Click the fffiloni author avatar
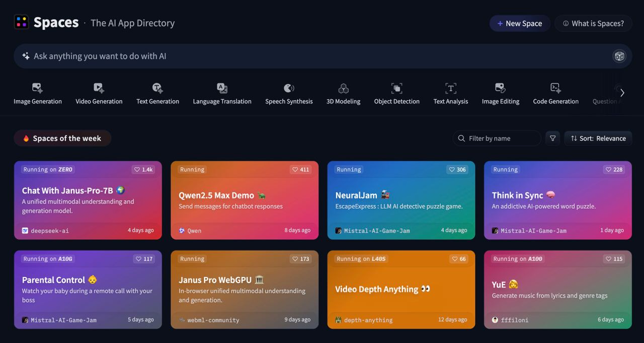Screen dimensions: 644x343 (495, 320)
